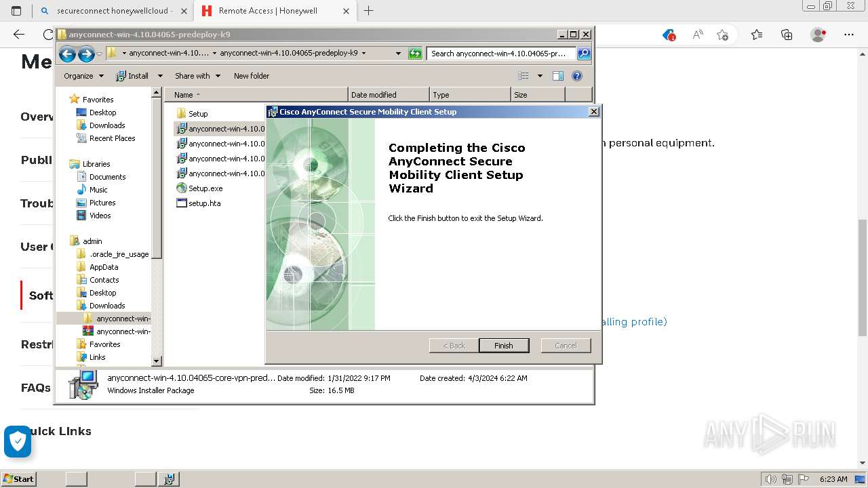Click the Back button in setup dialog

tap(454, 346)
